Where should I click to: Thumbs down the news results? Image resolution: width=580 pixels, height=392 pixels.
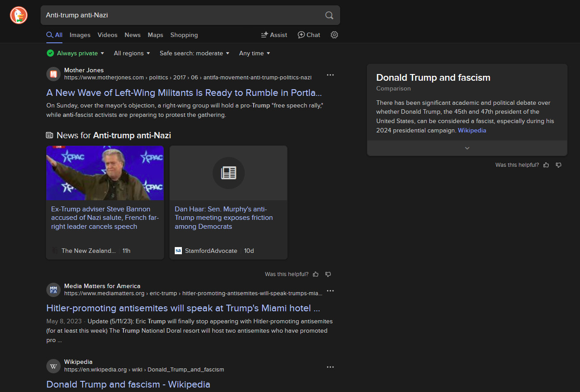[x=328, y=274]
